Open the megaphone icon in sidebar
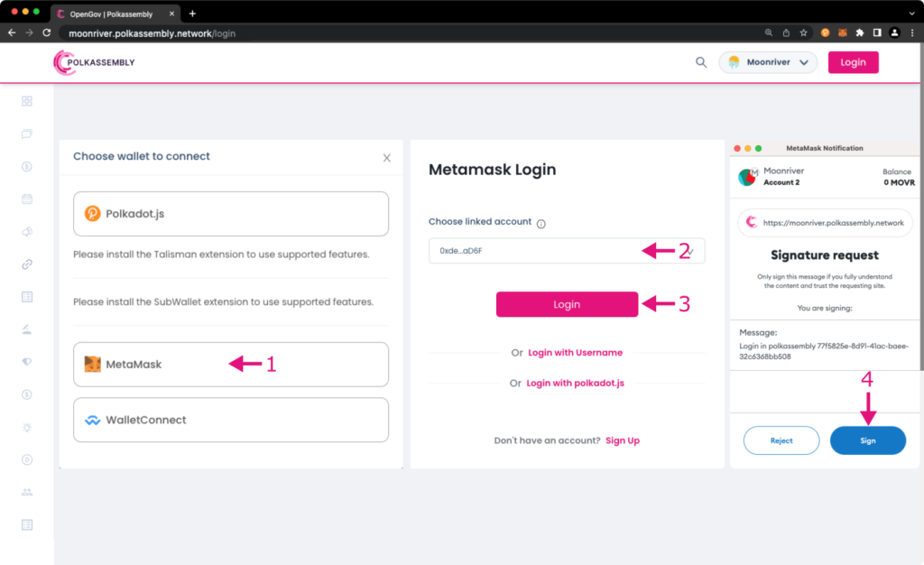The image size is (924, 565). (x=27, y=232)
